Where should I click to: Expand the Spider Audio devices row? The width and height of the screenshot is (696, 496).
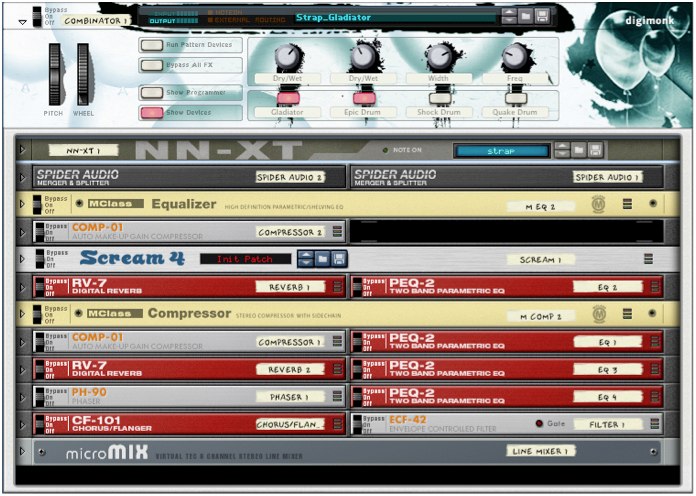click(x=22, y=177)
